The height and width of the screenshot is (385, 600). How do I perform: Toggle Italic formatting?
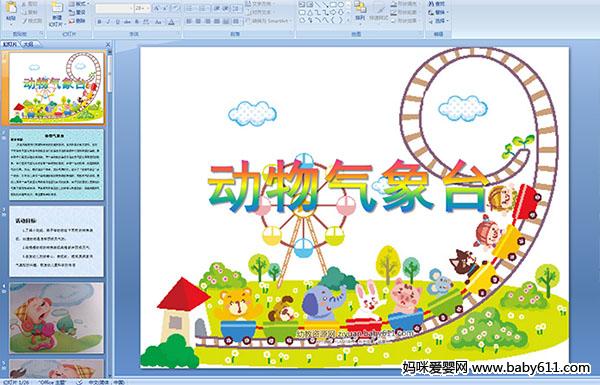pyautogui.click(x=108, y=22)
